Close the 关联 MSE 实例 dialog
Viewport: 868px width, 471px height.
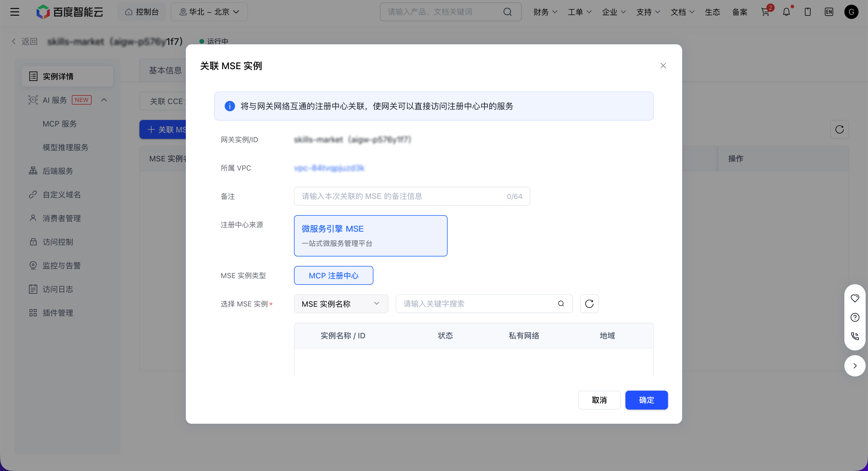(663, 66)
